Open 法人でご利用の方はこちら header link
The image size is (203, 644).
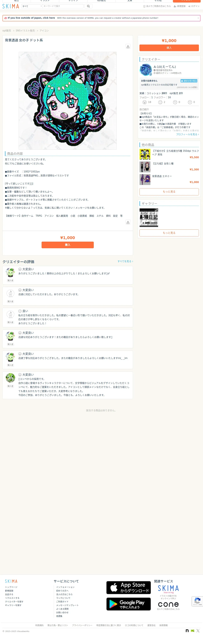tap(157, 6)
